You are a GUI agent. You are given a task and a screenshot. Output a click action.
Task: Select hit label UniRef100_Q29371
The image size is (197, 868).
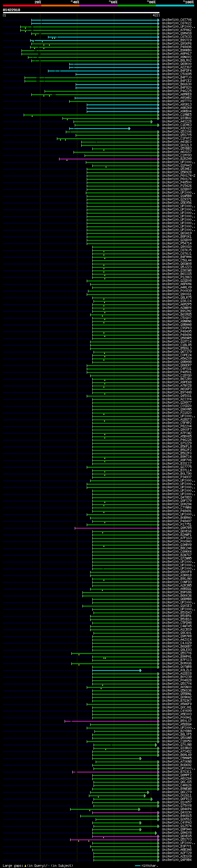[177, 200]
